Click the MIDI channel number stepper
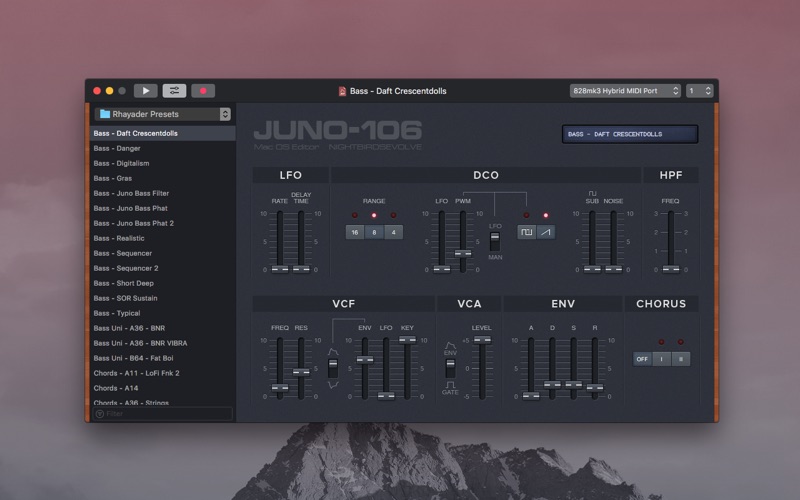 700,91
